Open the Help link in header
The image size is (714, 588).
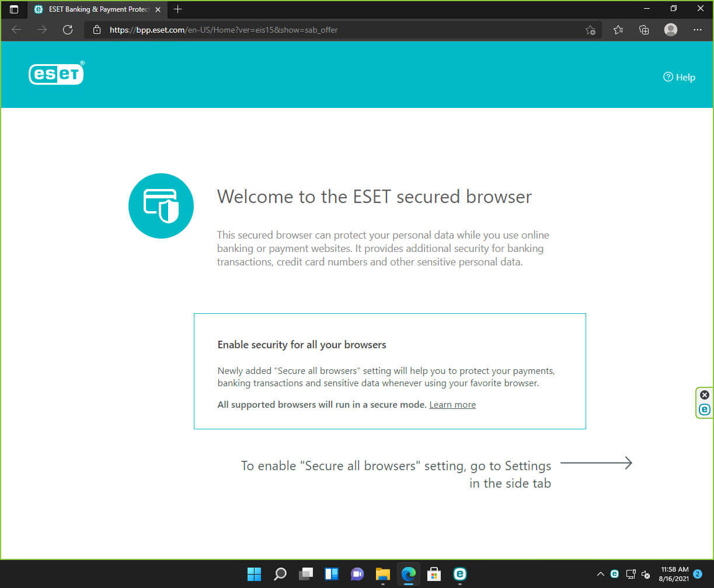pyautogui.click(x=679, y=77)
